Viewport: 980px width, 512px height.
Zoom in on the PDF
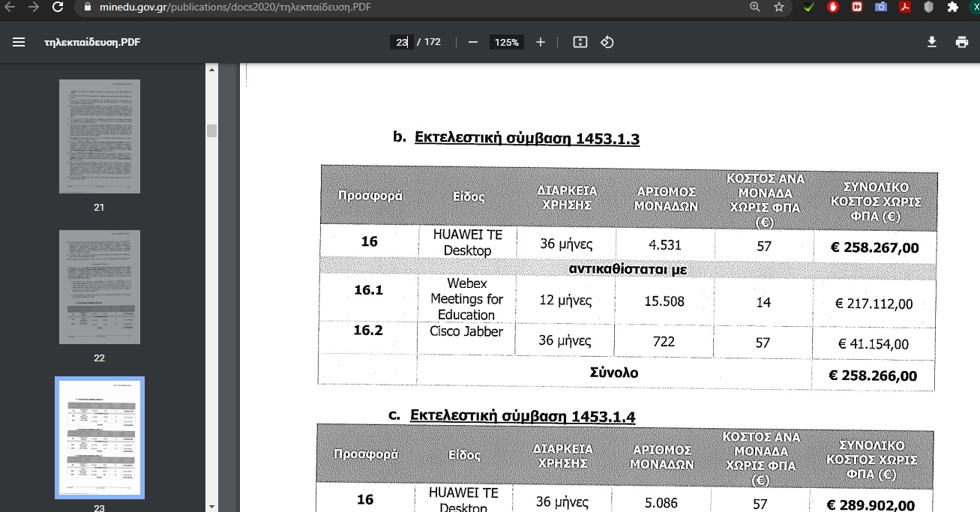tap(541, 42)
